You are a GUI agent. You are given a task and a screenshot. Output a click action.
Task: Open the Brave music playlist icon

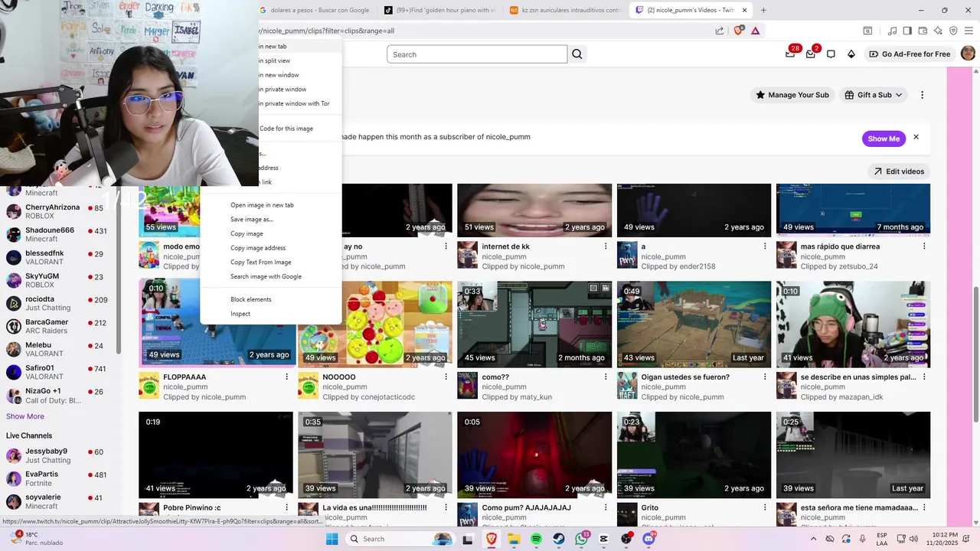point(892,31)
